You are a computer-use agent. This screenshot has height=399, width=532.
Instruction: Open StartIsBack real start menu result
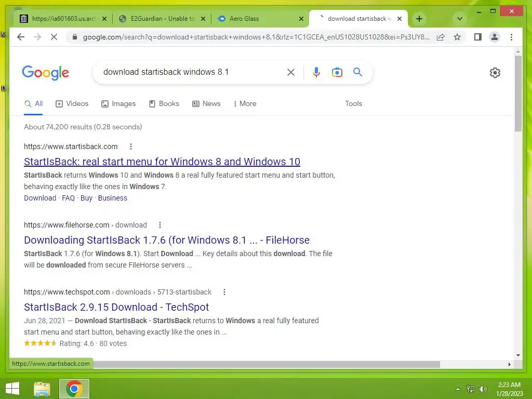point(162,162)
